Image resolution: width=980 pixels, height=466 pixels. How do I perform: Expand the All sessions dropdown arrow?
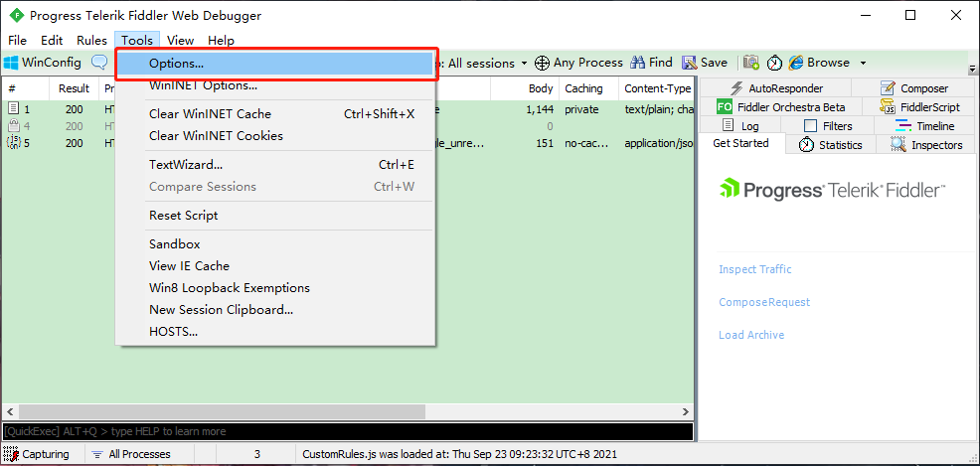[x=524, y=63]
